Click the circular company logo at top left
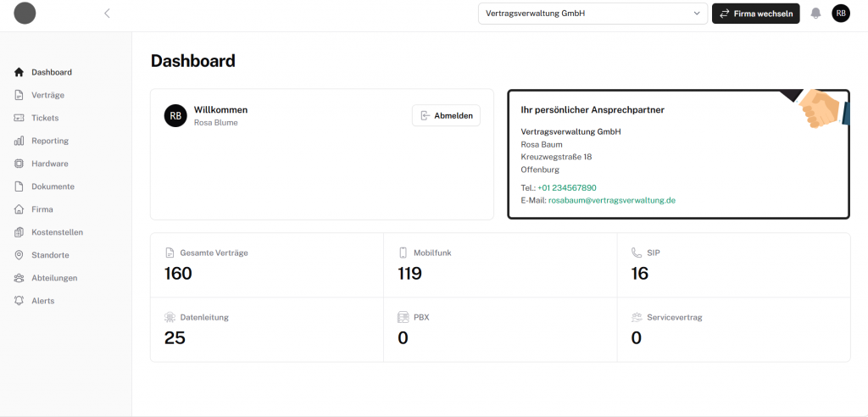The width and height of the screenshot is (868, 417). coord(25,14)
